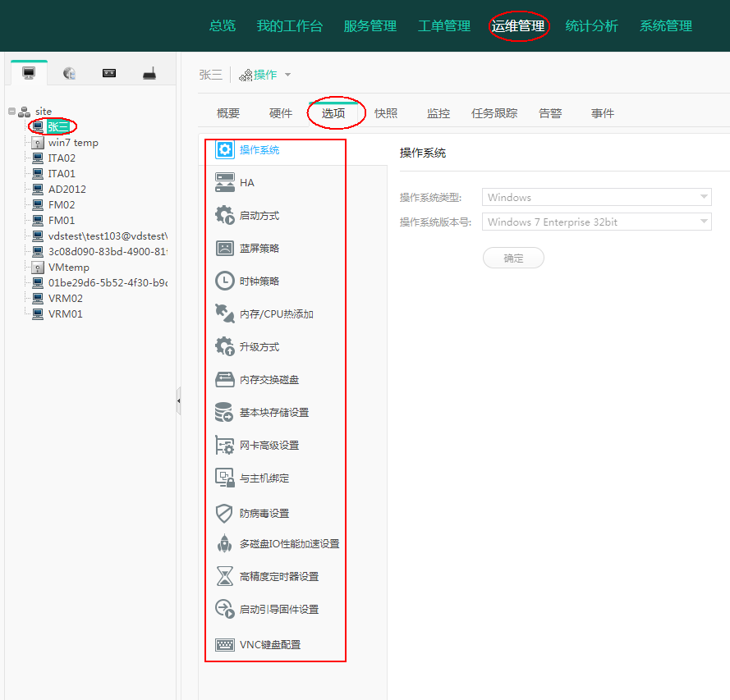Image resolution: width=730 pixels, height=700 pixels.
Task: Open 运维管理 in top navigation
Action: (518, 25)
